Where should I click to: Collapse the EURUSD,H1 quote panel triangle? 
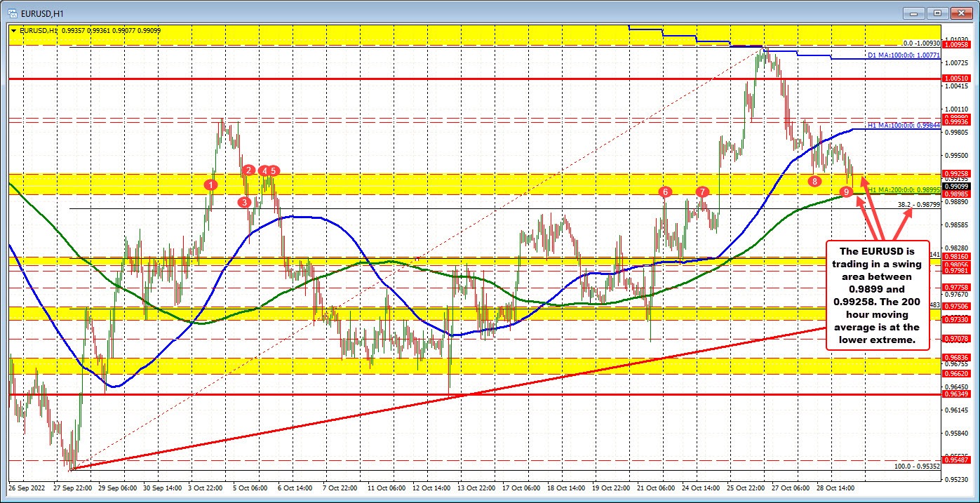13,31
